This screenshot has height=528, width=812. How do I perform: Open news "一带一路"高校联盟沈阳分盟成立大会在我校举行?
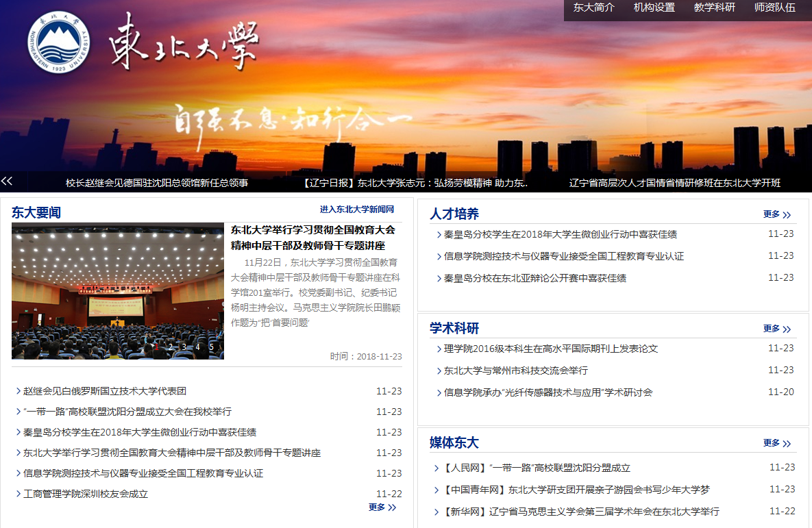(127, 412)
